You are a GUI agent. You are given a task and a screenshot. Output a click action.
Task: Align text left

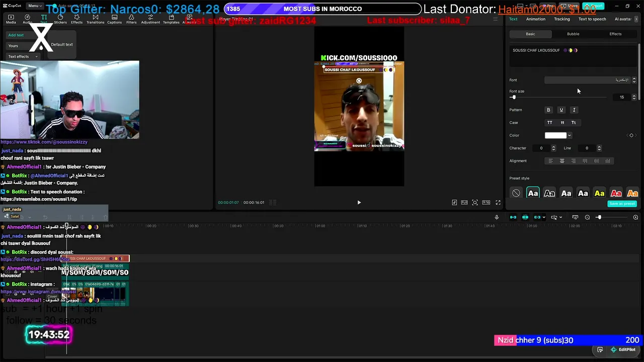(550, 161)
